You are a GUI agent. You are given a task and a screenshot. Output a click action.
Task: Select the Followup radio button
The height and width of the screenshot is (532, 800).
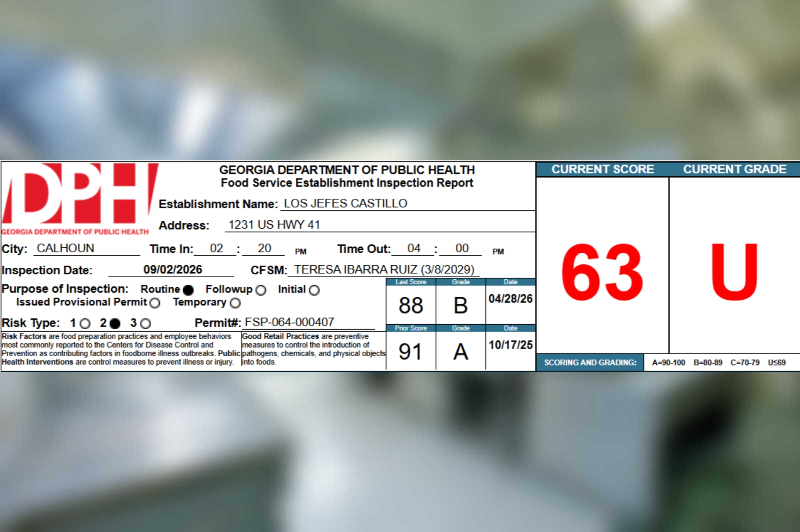[260, 290]
